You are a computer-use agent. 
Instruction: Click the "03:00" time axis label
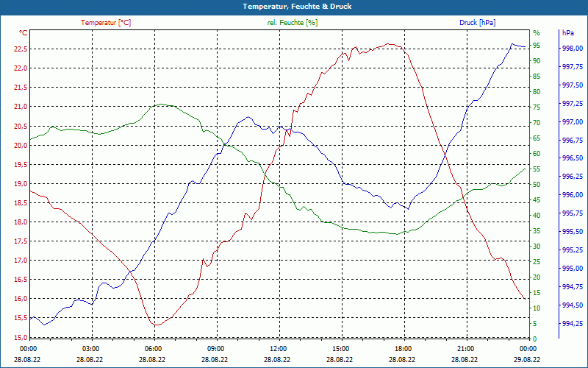(90, 349)
